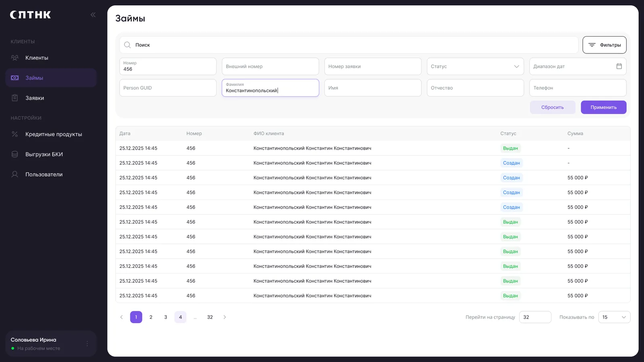Open the Показывать по page-size dropdown
The image size is (644, 362).
614,317
